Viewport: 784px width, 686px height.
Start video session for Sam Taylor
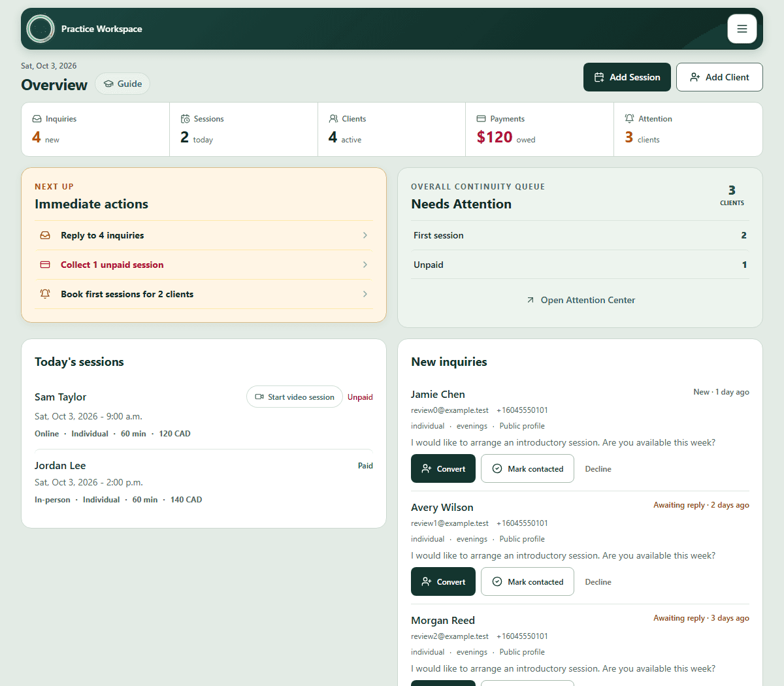click(x=295, y=397)
